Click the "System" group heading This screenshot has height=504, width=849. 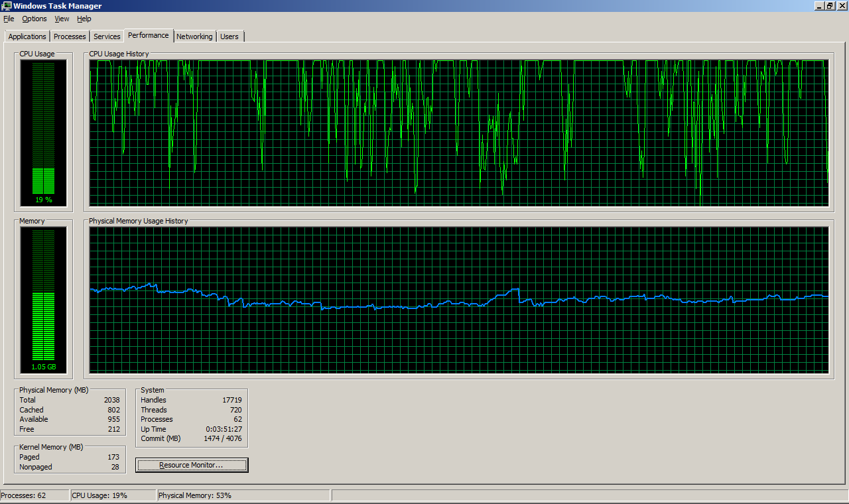pos(153,390)
